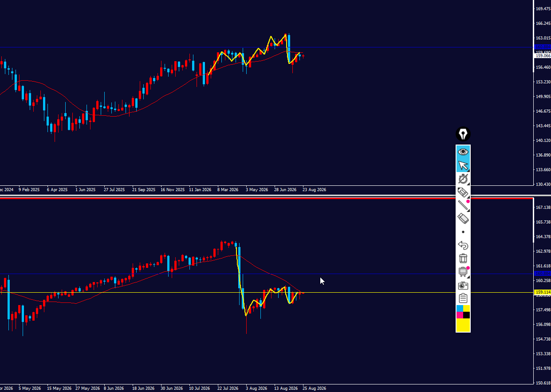
Task: Select the whiteboard easel tool
Action: [463, 271]
